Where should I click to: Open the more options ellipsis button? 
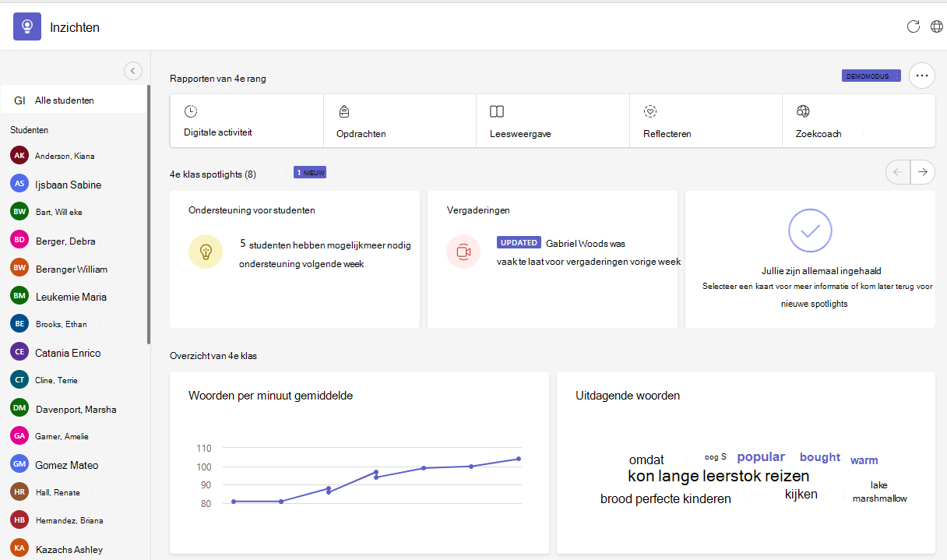(922, 76)
